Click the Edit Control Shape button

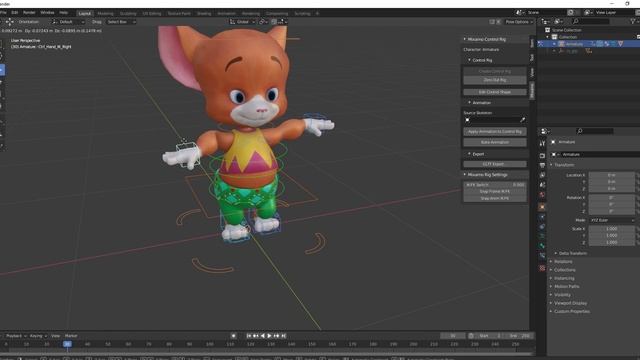click(x=495, y=92)
